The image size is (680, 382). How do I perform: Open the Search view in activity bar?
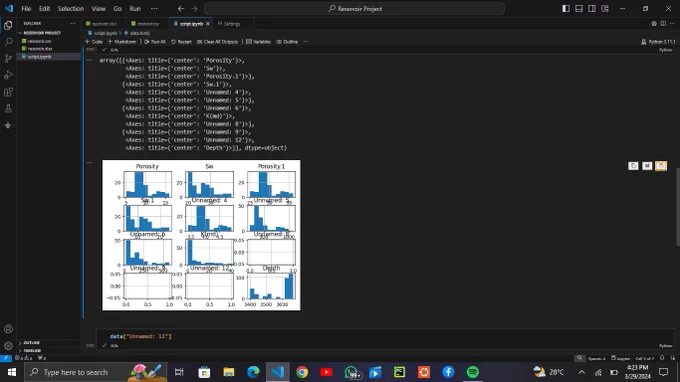[8, 42]
